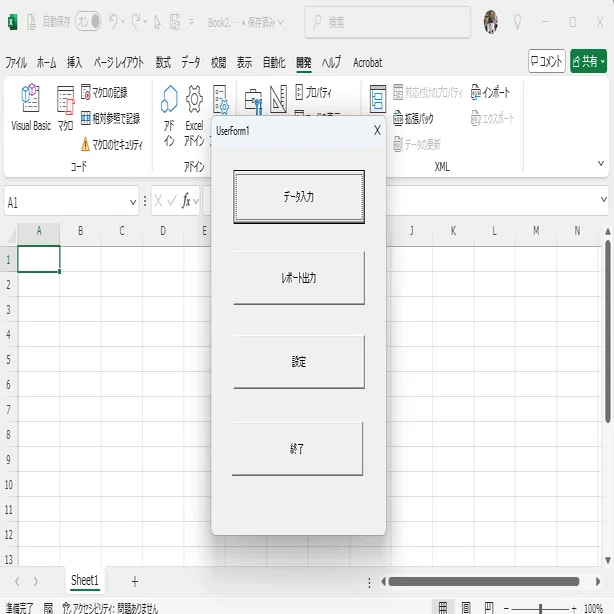Open the user account profile picture

[x=491, y=22]
